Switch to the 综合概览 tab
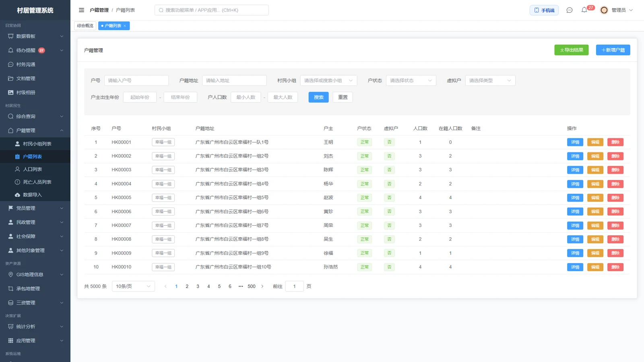 85,26
